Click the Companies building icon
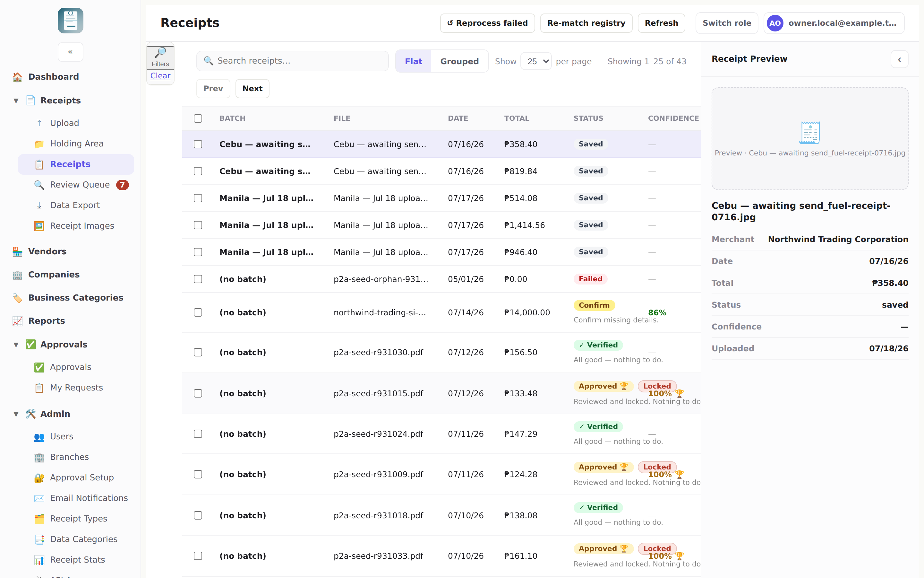924x578 pixels. tap(17, 275)
